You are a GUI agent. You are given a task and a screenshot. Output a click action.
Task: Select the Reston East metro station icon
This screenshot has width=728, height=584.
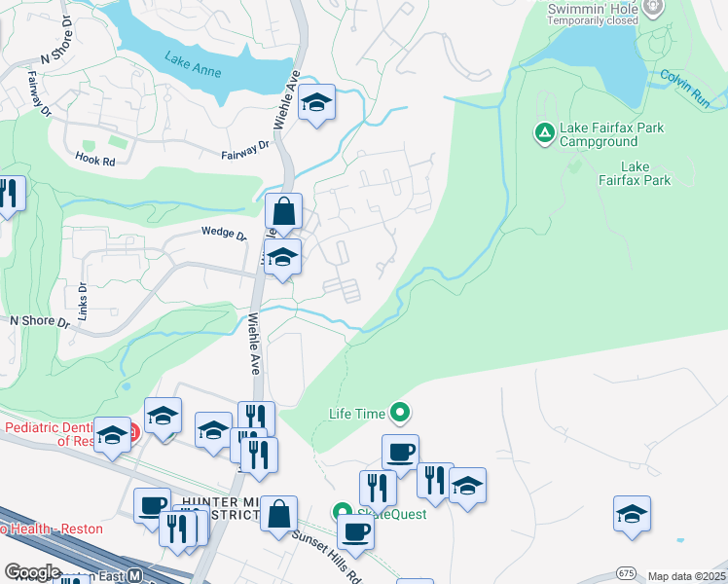135,576
